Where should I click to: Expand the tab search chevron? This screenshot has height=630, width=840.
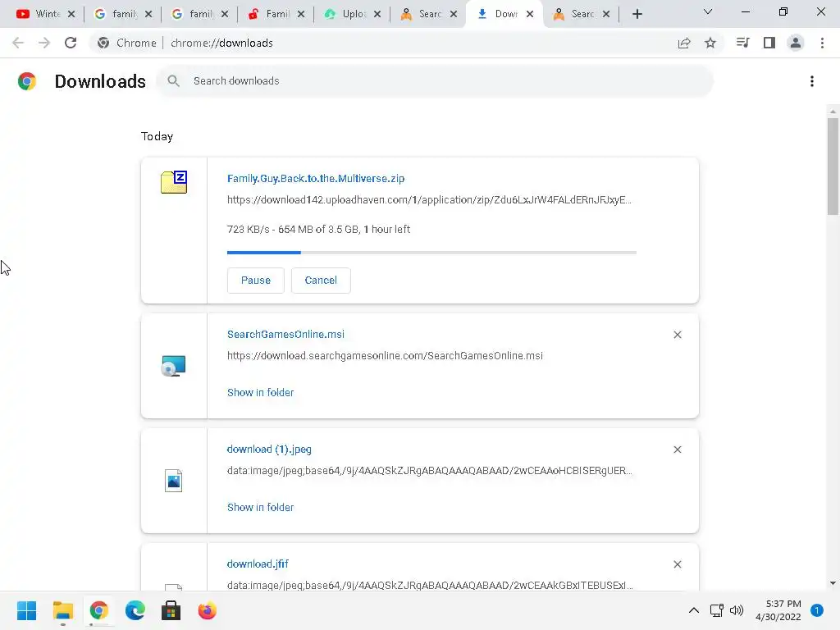coord(708,11)
